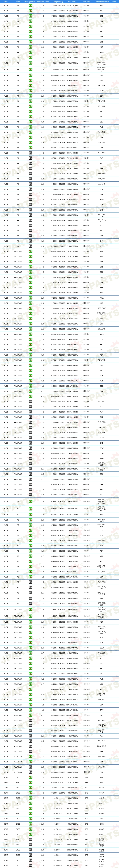
Task: Click petrol icon in AWA 8E2, B6 row
Action: 31,52
